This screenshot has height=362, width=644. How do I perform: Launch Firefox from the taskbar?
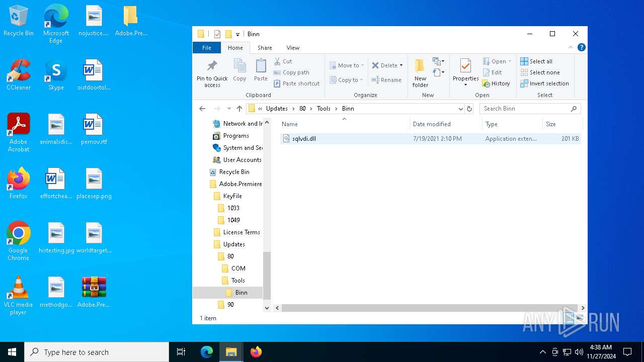[x=256, y=352]
